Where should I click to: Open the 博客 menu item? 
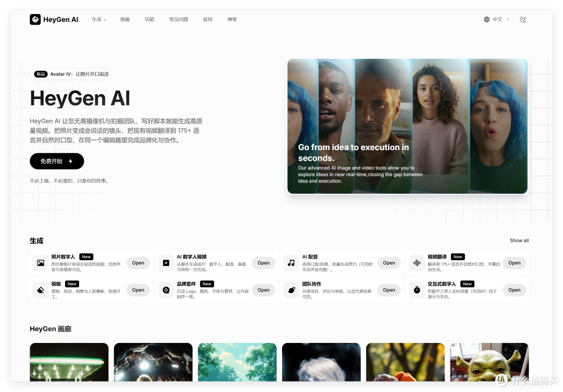tap(232, 19)
